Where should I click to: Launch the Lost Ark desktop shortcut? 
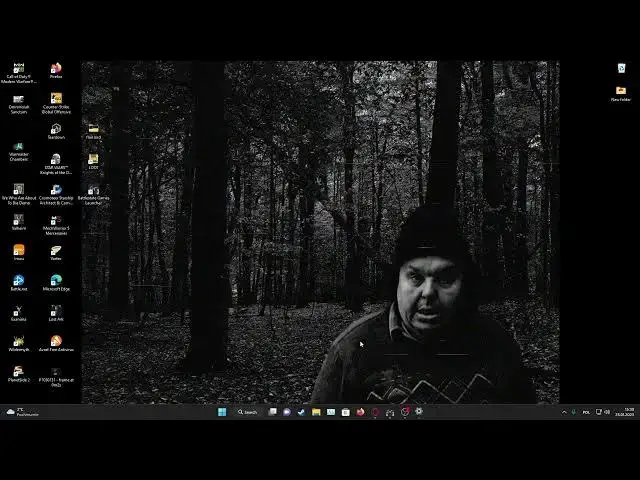[x=56, y=313]
